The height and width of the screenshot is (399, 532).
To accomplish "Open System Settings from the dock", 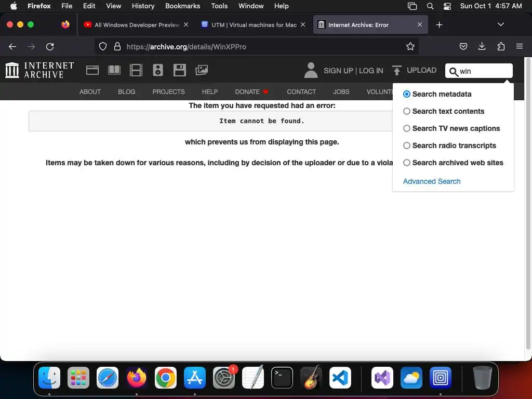I will [224, 378].
